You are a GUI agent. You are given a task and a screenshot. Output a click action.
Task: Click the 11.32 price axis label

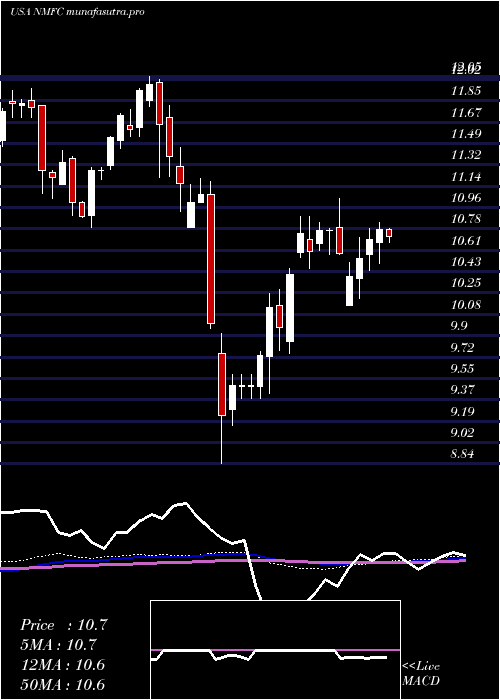tap(466, 155)
